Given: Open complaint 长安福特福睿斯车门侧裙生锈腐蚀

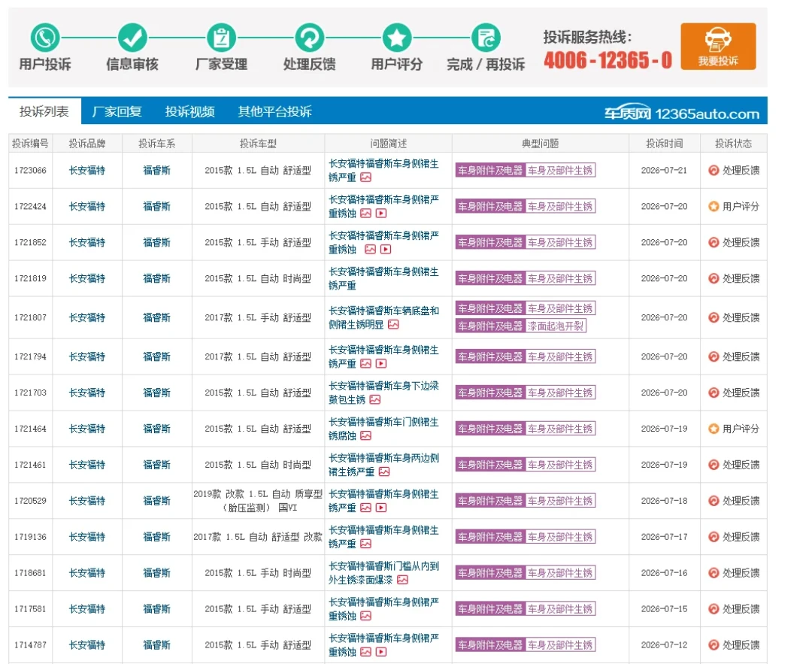Looking at the screenshot, I should pyautogui.click(x=383, y=429).
